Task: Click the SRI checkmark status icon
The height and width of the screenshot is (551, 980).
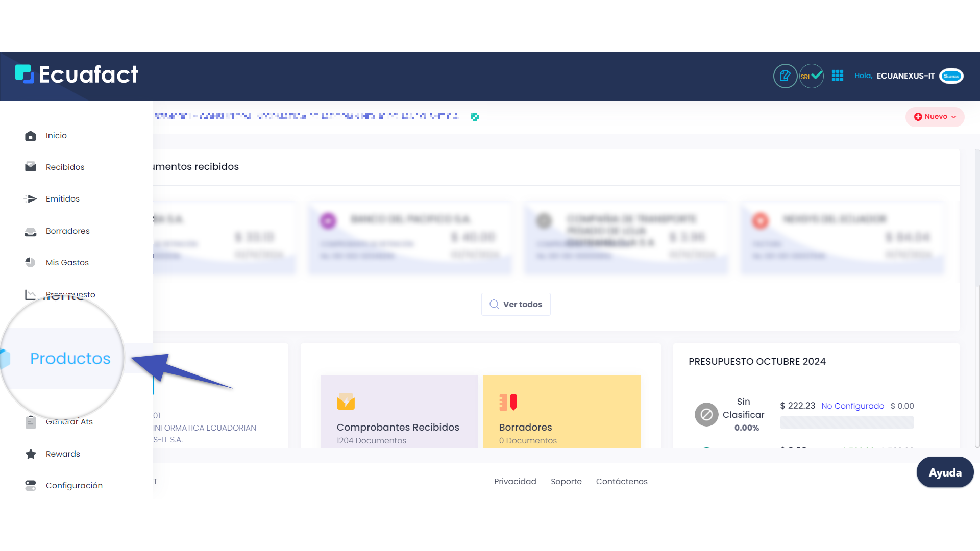Action: tap(811, 76)
